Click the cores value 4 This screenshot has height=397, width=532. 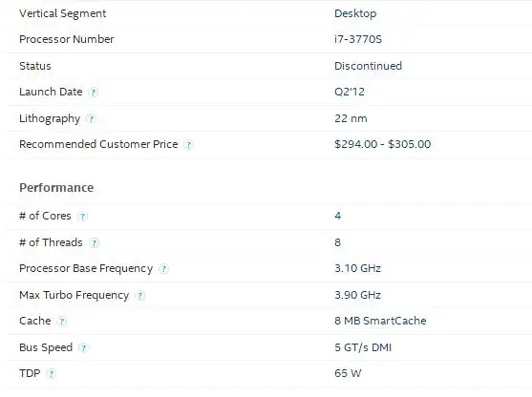[x=338, y=216]
